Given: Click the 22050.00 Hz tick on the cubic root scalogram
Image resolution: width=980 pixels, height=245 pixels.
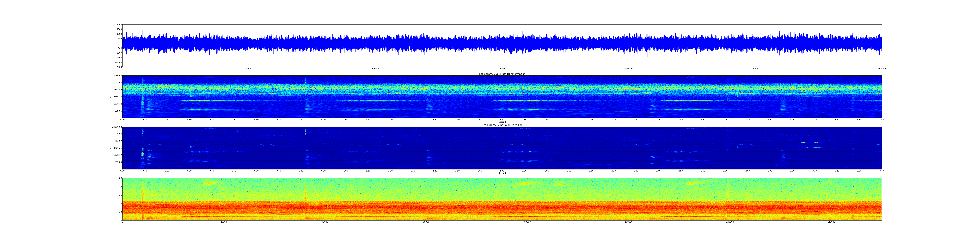Looking at the screenshot, I should point(117,76).
